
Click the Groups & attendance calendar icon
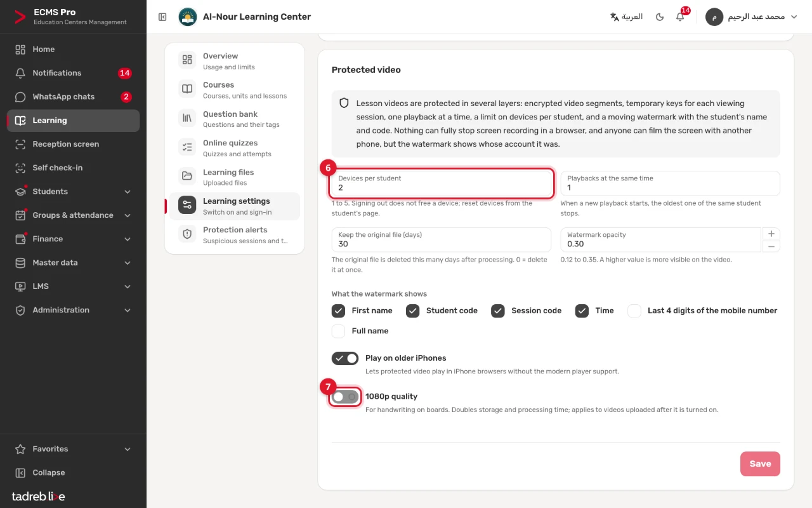[20, 215]
